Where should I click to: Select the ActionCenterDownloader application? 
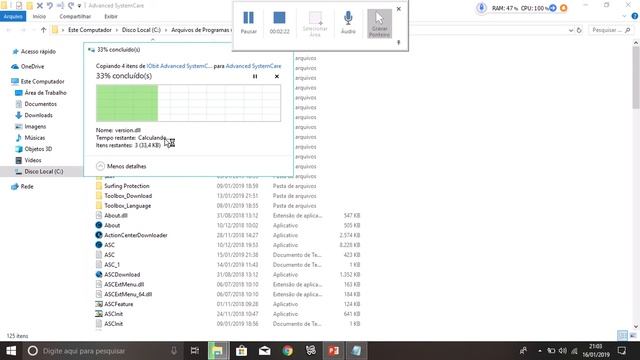point(136,235)
